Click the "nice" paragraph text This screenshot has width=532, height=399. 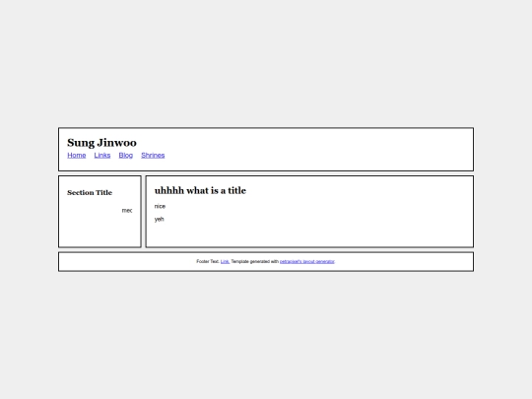tap(160, 206)
